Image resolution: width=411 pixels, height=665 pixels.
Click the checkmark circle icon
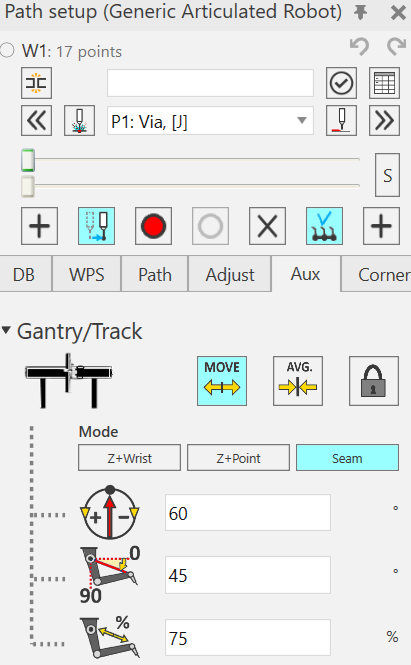341,83
